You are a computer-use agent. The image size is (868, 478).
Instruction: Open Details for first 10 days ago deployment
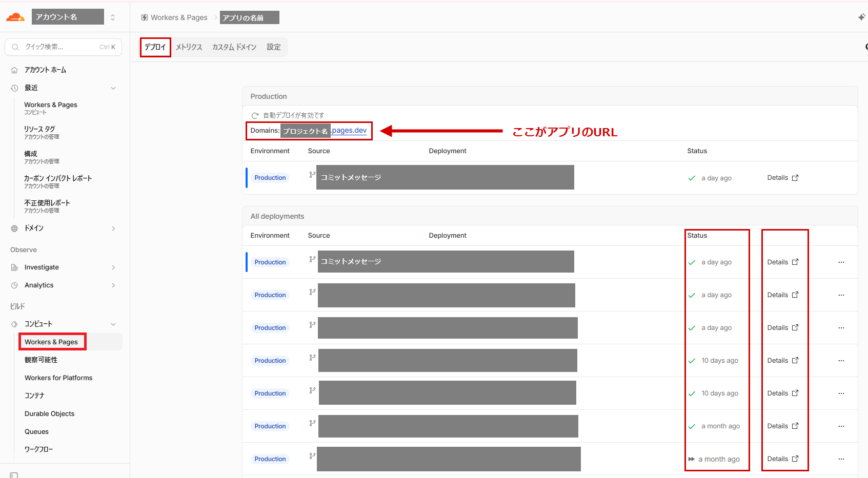coord(783,360)
